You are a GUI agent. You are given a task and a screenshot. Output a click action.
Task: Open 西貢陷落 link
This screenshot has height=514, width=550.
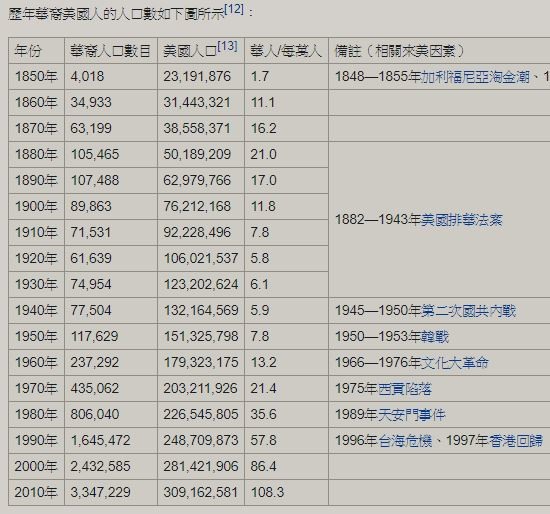404,388
